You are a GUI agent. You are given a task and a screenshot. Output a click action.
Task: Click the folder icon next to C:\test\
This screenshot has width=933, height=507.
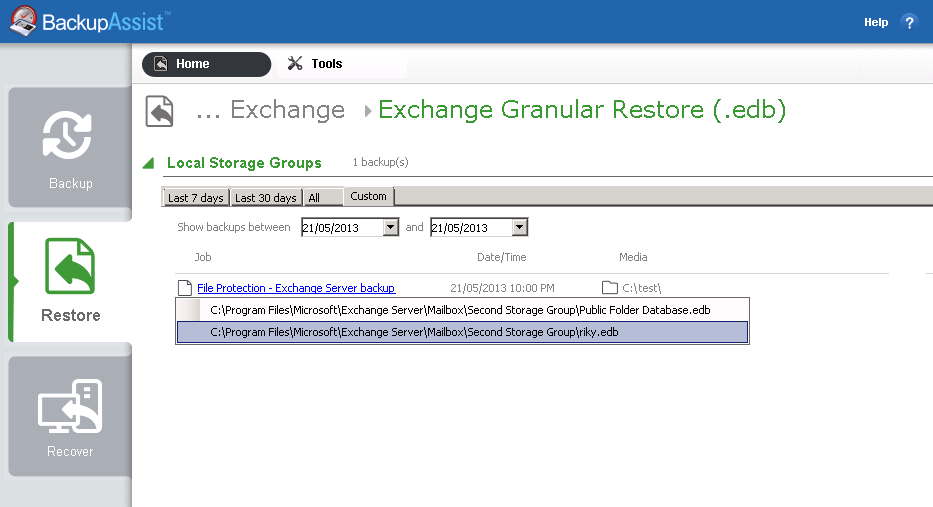(x=610, y=288)
